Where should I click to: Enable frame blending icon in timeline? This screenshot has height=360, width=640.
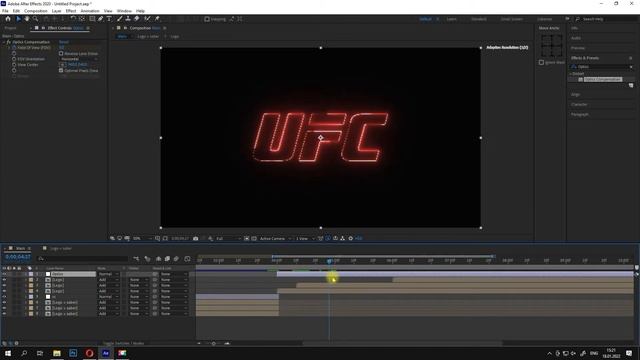(x=167, y=259)
